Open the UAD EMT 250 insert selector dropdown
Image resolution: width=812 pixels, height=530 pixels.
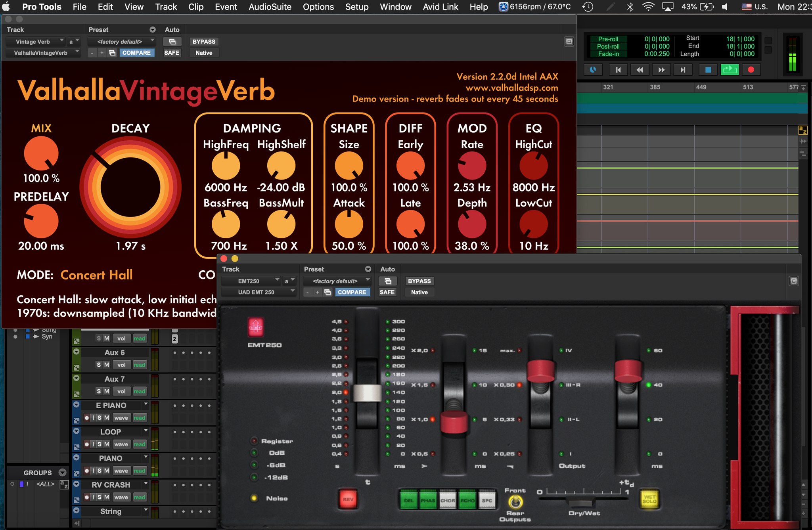(259, 292)
